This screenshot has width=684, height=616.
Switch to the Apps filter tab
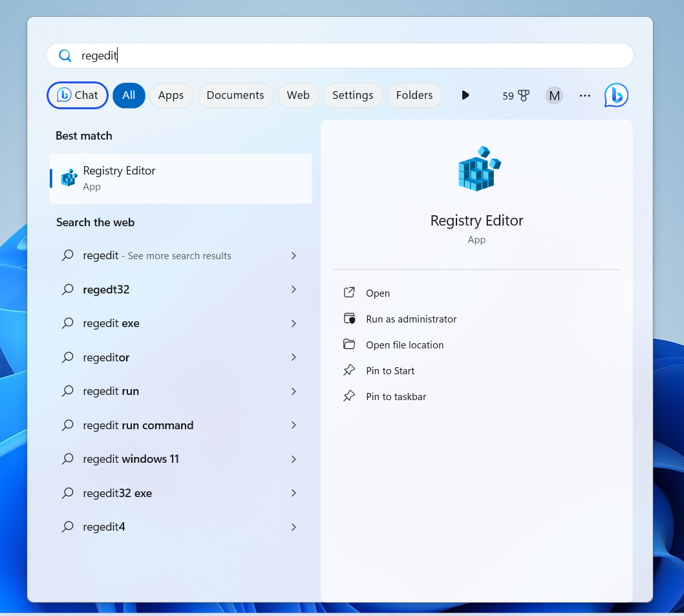tap(171, 95)
